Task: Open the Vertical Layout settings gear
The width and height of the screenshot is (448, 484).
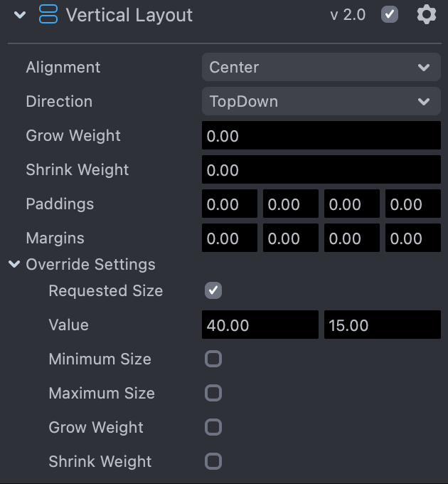Action: pyautogui.click(x=426, y=14)
